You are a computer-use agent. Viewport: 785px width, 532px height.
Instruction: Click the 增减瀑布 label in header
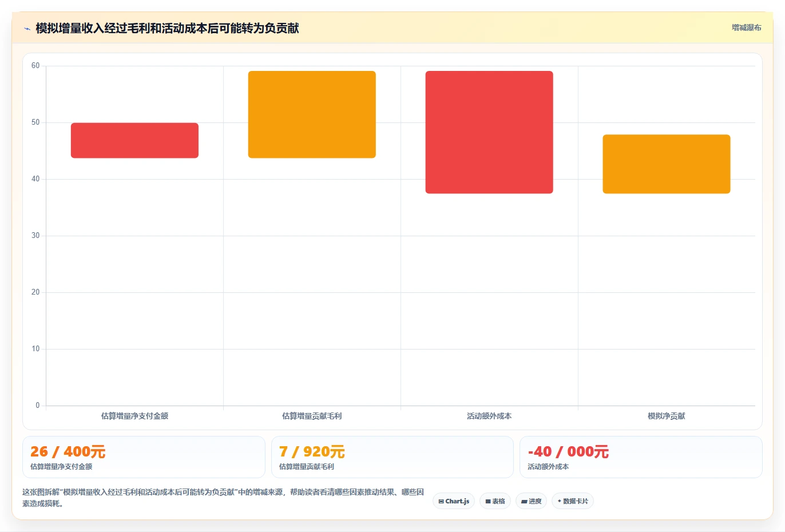click(746, 27)
